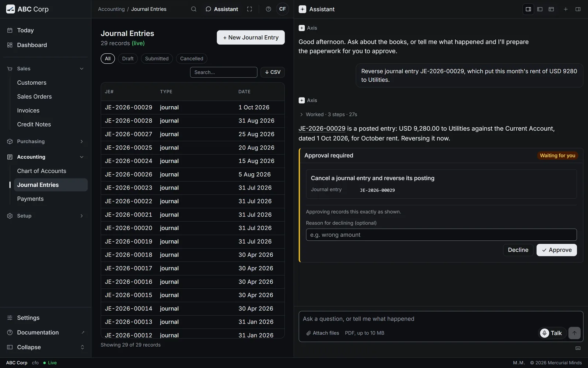Open Payments in the sidebar
Image resolution: width=588 pixels, height=368 pixels.
51,199
